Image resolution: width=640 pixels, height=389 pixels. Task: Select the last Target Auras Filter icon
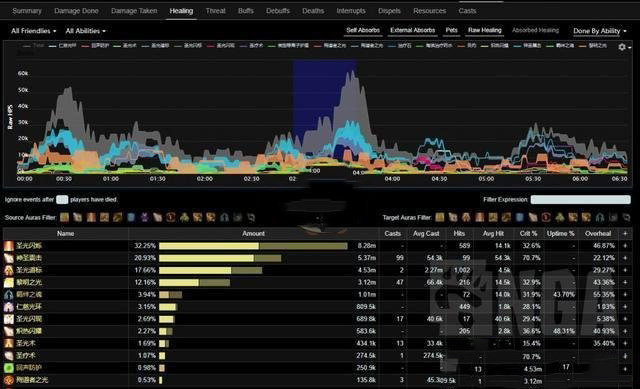click(626, 217)
